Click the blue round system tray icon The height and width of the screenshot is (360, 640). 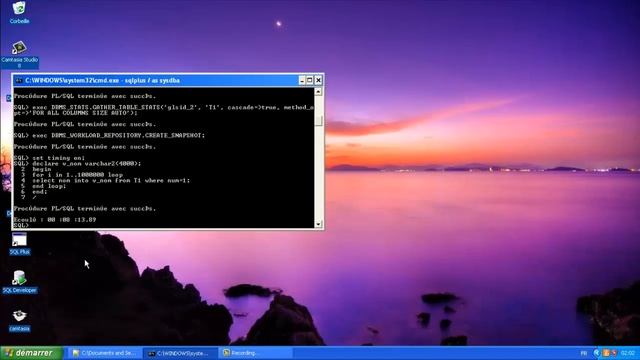coord(597,353)
